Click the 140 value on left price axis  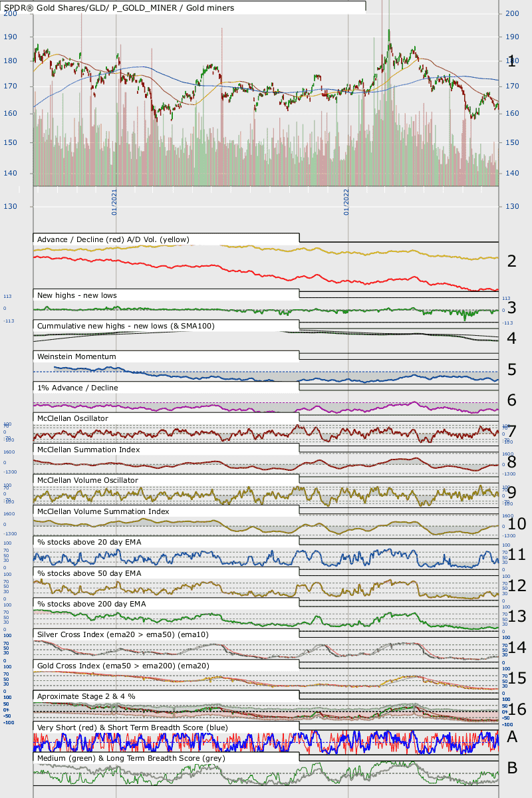click(x=11, y=174)
